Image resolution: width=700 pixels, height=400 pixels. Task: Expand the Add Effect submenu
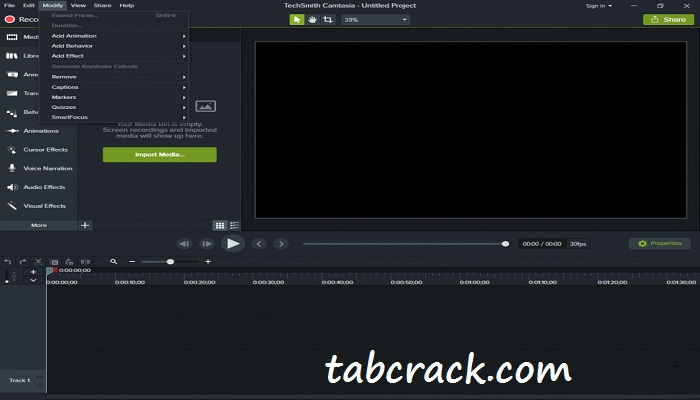click(x=114, y=56)
